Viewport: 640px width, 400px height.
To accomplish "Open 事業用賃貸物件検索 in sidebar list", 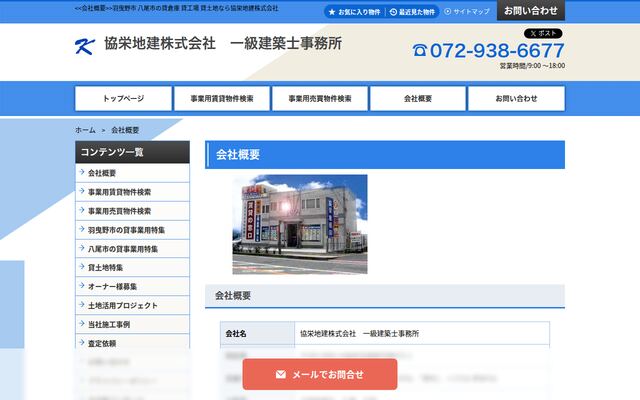I will [x=132, y=192].
